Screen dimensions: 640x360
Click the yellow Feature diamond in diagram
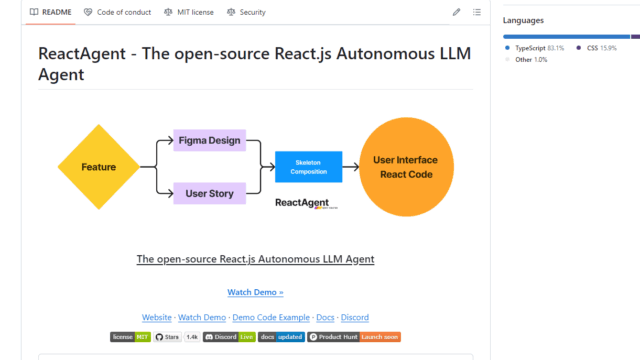pyautogui.click(x=98, y=167)
